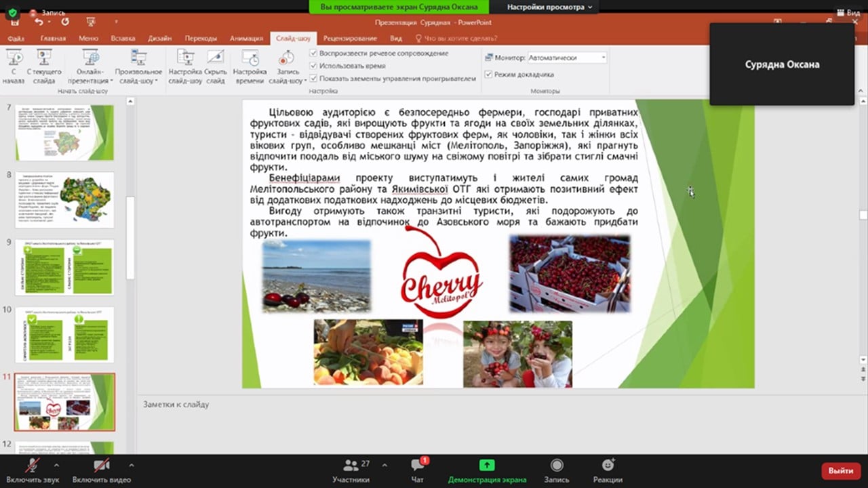Screen dimensions: 868x488
Task: Click Zoom 'Запись' record icon in toolbar
Action: tap(557, 466)
